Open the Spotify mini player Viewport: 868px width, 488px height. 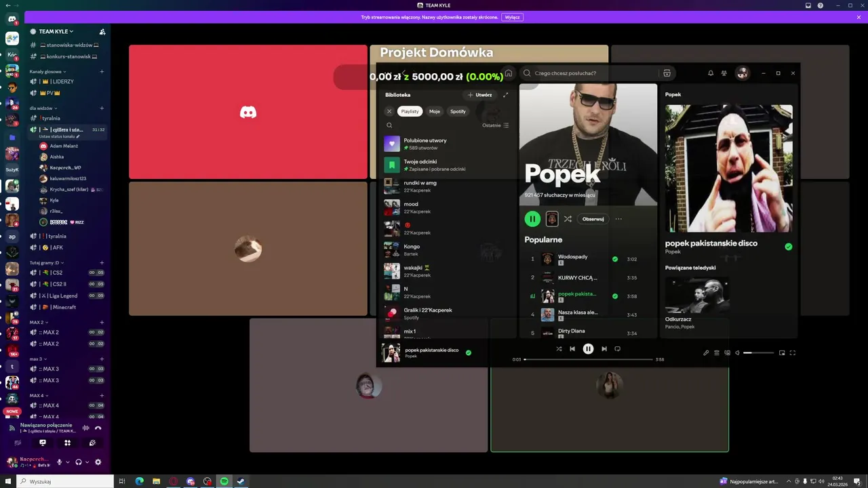[782, 352]
